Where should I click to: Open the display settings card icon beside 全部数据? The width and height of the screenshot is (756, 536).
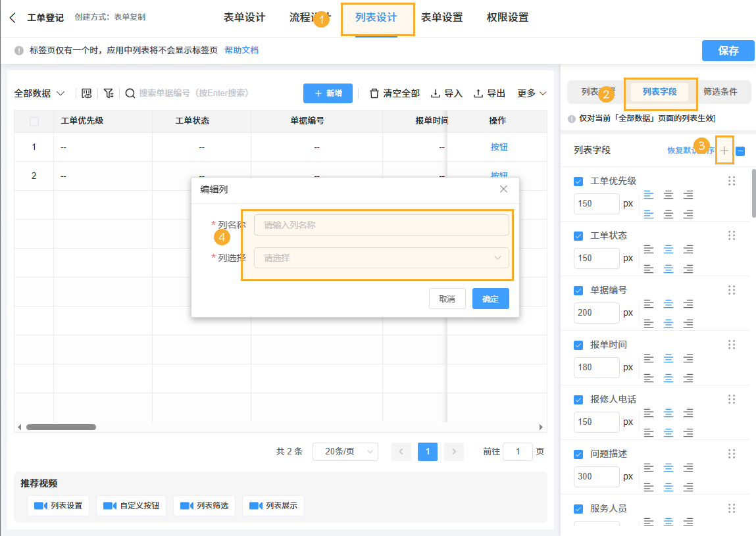coord(86,93)
